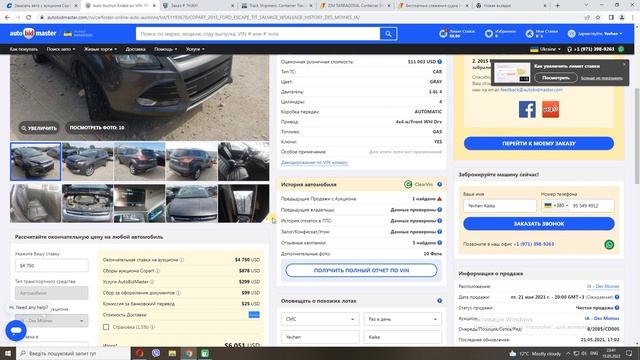The height and width of the screenshot is (360, 640).
Task: Click the ClearVin logo icon
Action: pyautogui.click(x=408, y=184)
